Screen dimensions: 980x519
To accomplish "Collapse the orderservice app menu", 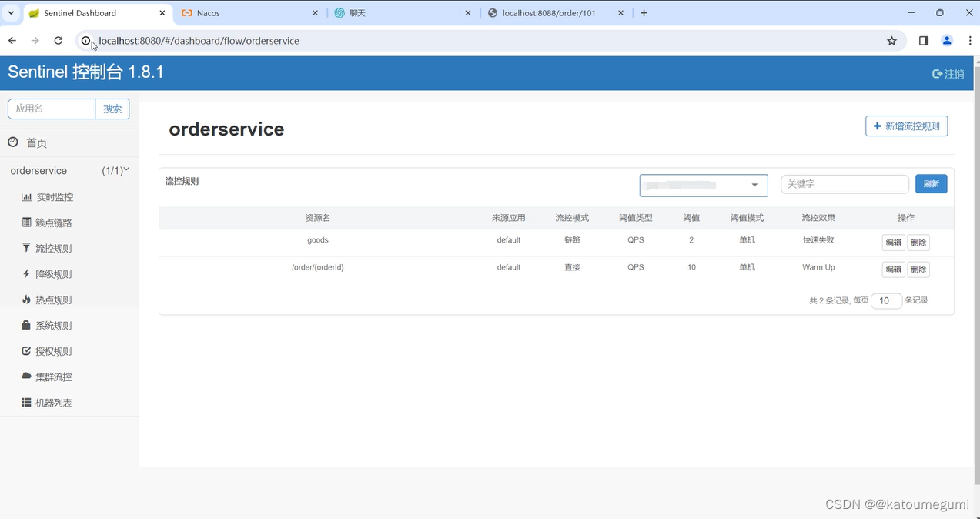I will pyautogui.click(x=69, y=171).
